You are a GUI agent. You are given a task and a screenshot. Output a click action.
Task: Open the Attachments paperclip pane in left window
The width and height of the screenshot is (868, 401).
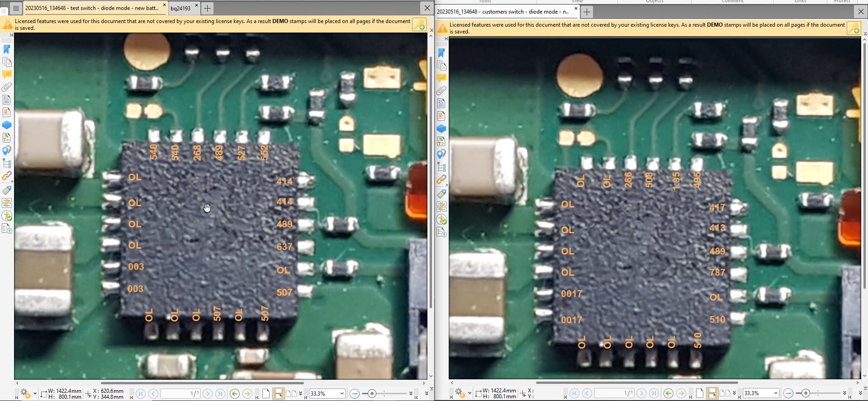click(x=7, y=87)
